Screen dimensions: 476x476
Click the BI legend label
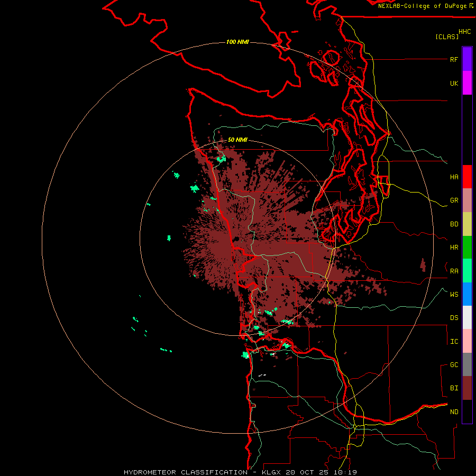pyautogui.click(x=454, y=388)
